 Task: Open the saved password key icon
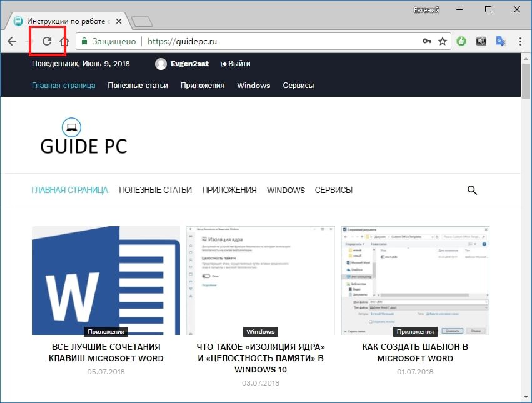click(x=427, y=41)
